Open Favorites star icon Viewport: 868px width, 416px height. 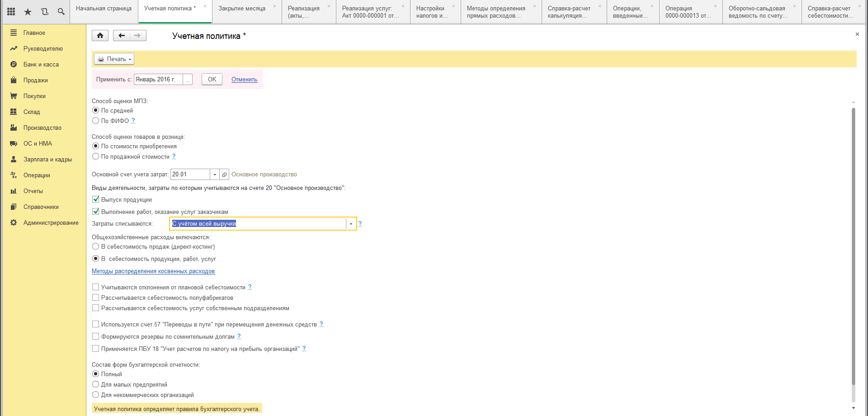[x=28, y=12]
